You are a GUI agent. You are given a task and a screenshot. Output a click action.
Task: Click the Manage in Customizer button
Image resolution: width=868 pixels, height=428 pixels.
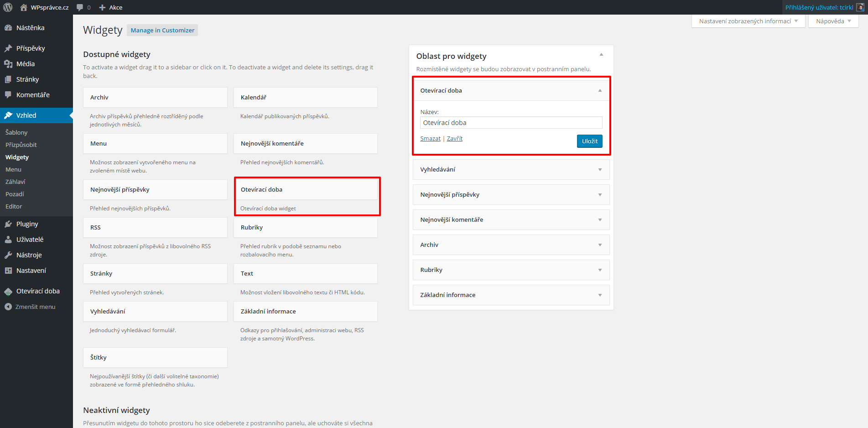click(162, 30)
